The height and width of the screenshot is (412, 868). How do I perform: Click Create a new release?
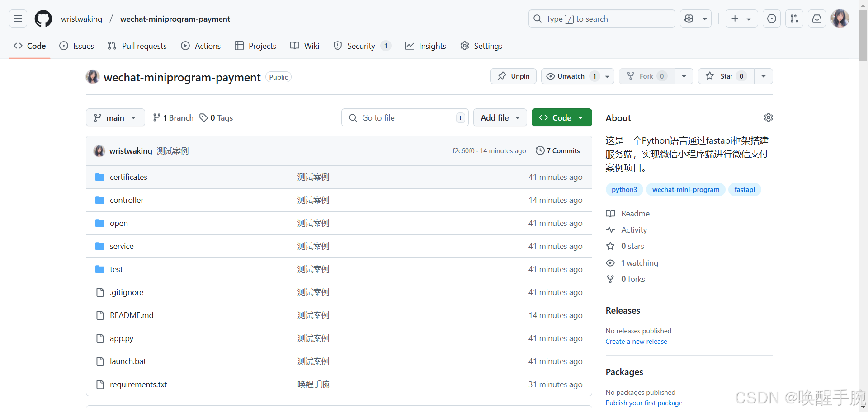tap(636, 342)
